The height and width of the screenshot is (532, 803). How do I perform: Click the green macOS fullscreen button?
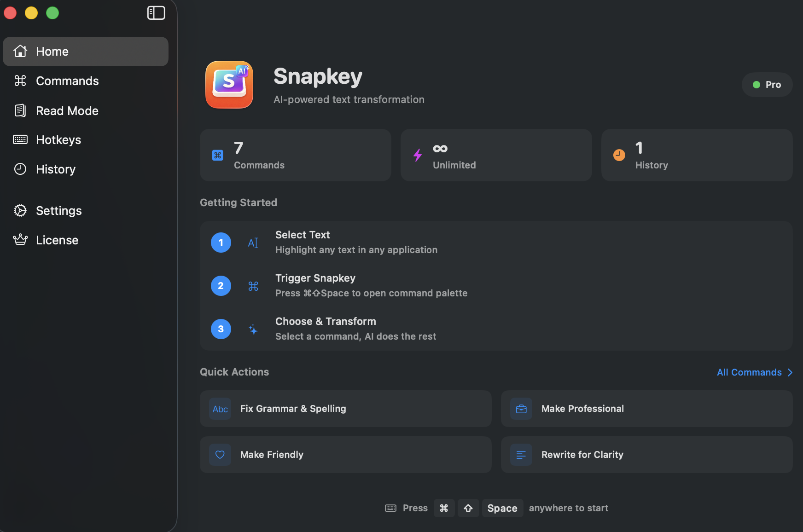[52, 13]
